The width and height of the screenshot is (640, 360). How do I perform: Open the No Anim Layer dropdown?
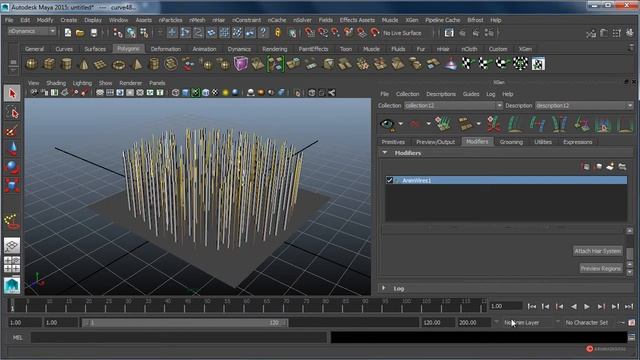523,322
